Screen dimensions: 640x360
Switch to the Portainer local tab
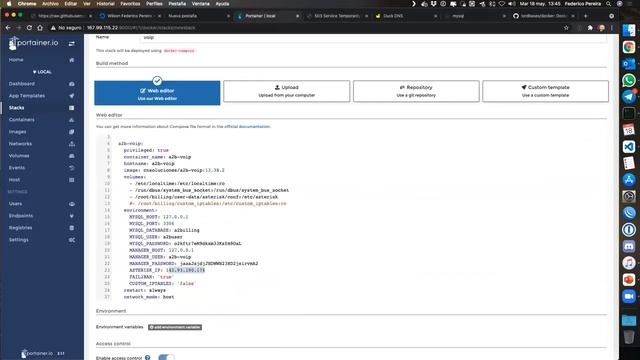click(268, 16)
